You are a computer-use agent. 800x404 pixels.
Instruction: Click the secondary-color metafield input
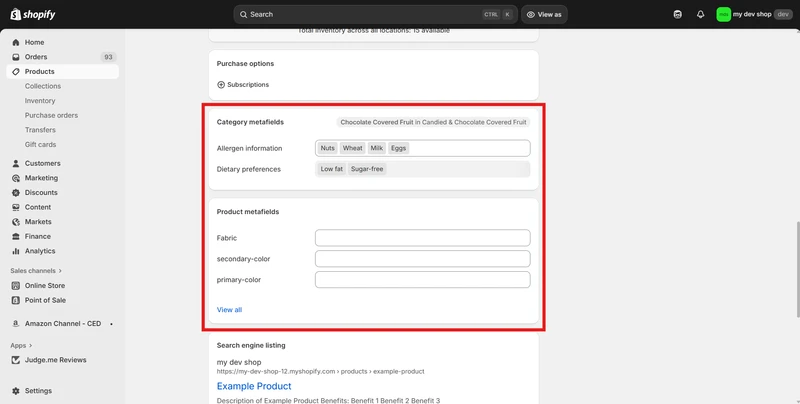(x=422, y=259)
